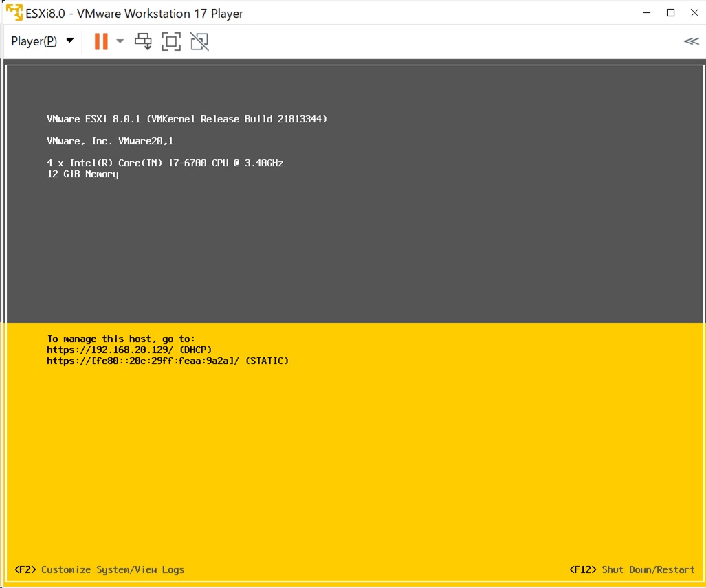Viewport: 706px width, 588px height.
Task: Click the VMware, Inc. VMware20,1 line
Action: point(110,141)
